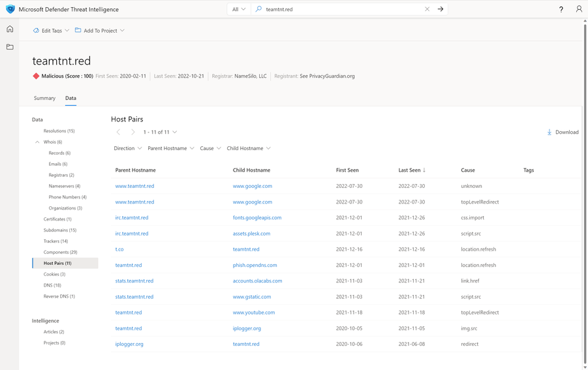
Task: Open Subdomains (15) data set
Action: coord(59,230)
